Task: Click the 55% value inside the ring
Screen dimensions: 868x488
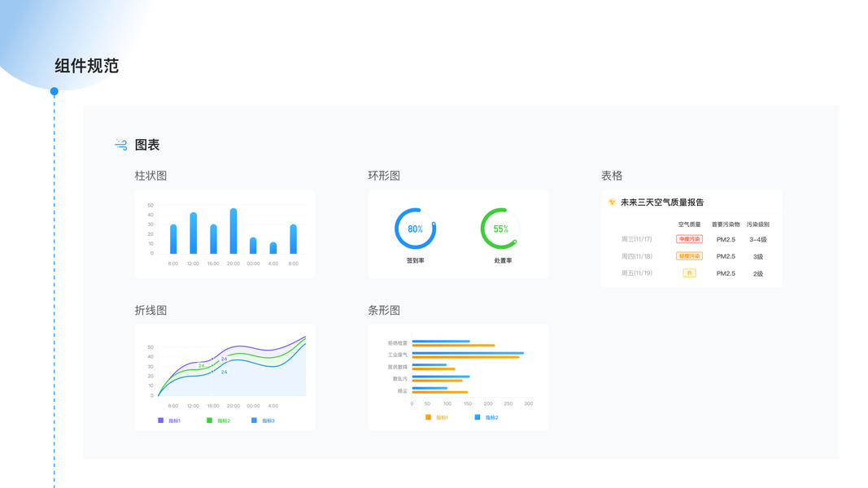Action: tap(500, 229)
